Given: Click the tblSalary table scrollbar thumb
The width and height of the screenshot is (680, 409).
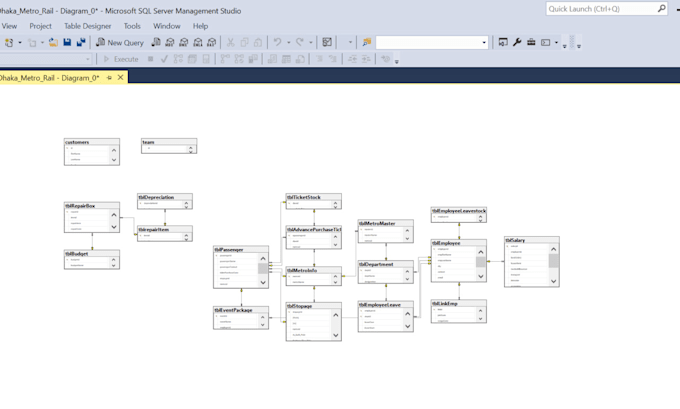Looking at the screenshot, I should [553, 261].
